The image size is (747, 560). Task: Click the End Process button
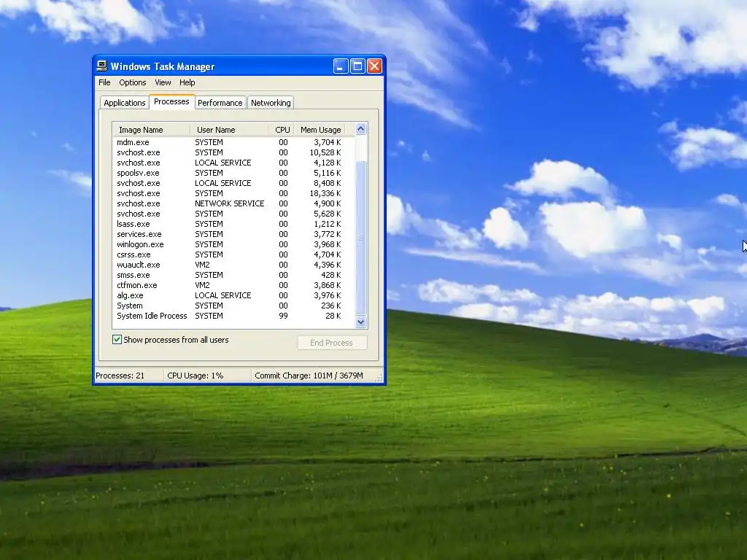332,343
